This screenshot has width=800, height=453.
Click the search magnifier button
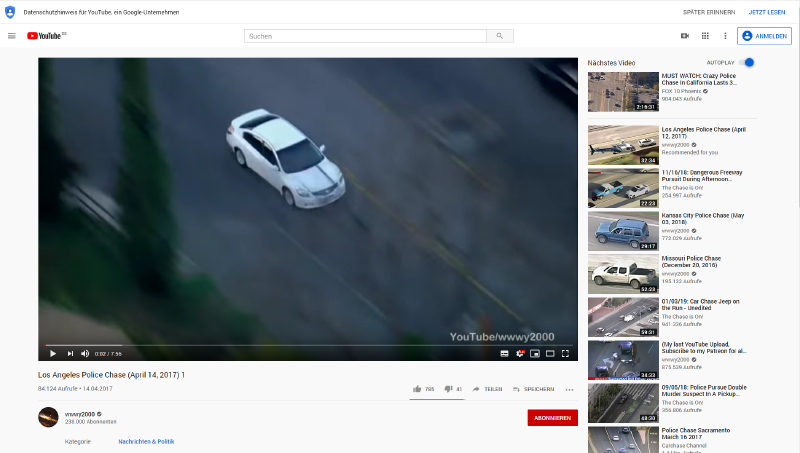tap(500, 36)
